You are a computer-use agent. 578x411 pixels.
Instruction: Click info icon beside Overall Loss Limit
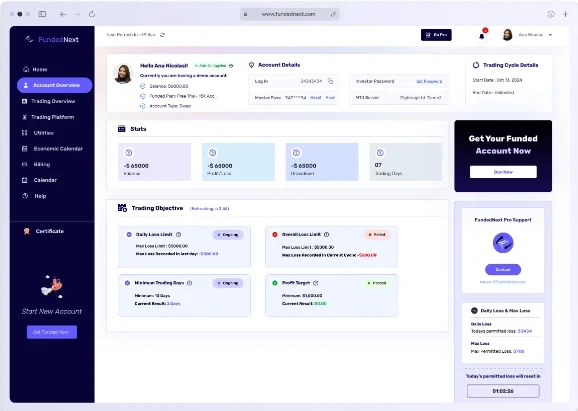(x=326, y=234)
